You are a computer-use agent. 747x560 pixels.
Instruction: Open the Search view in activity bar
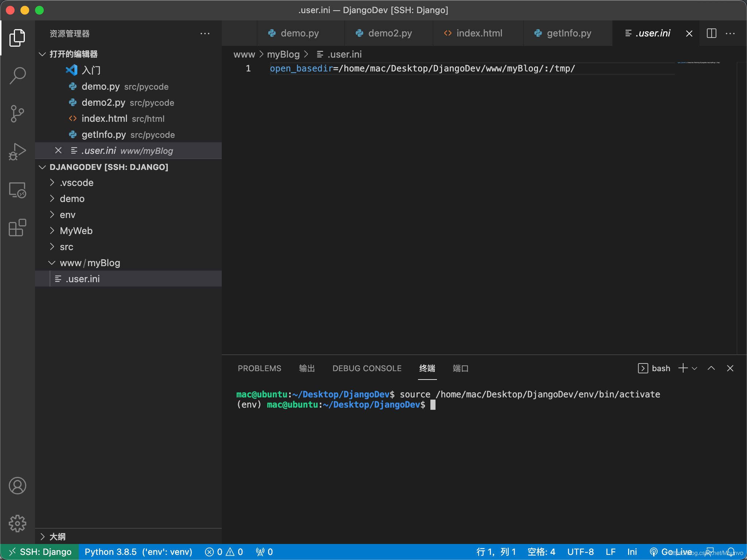click(x=17, y=76)
